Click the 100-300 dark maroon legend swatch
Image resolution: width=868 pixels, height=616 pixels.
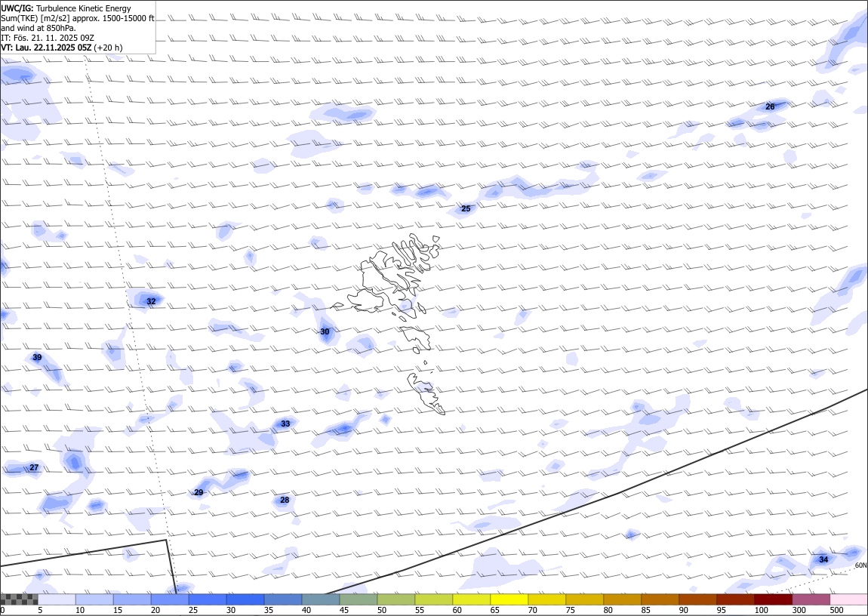click(773, 599)
